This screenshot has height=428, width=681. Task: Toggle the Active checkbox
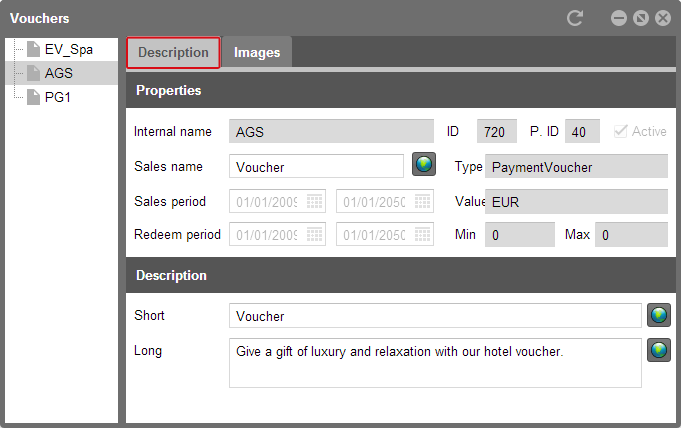(x=621, y=131)
